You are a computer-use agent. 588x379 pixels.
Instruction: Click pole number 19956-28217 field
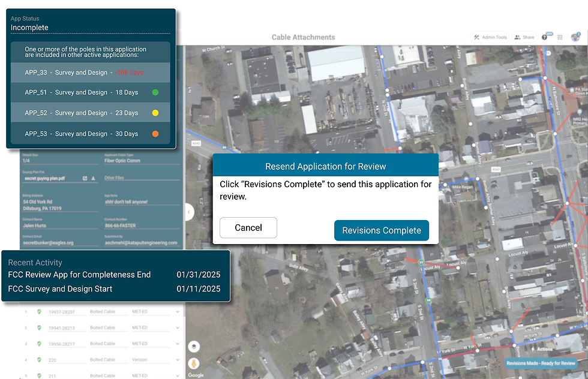[x=67, y=344]
